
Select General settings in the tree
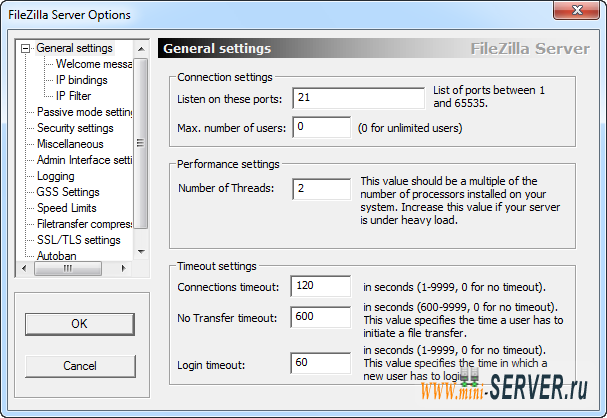(74, 48)
